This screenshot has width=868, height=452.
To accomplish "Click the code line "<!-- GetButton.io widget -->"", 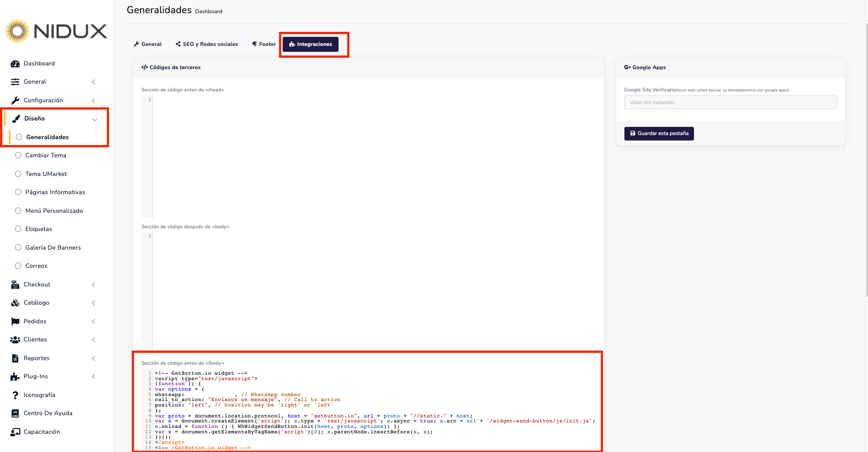I will coord(201,373).
